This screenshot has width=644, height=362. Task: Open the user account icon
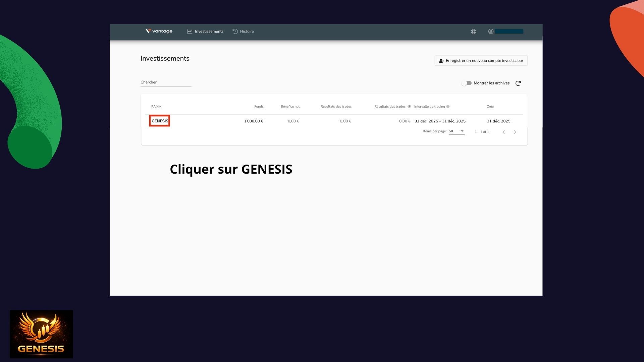coord(491,32)
